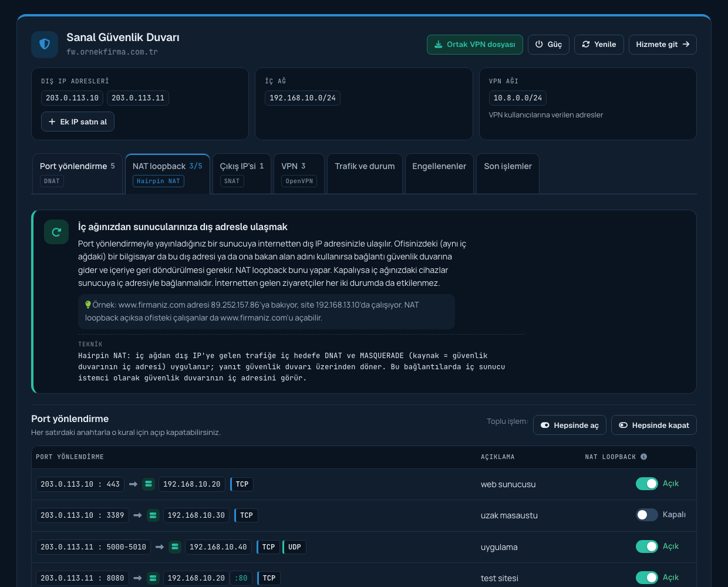Image resolution: width=728 pixels, height=587 pixels.
Task: Enable NAT loopback for uzak masaustu
Action: pos(647,515)
